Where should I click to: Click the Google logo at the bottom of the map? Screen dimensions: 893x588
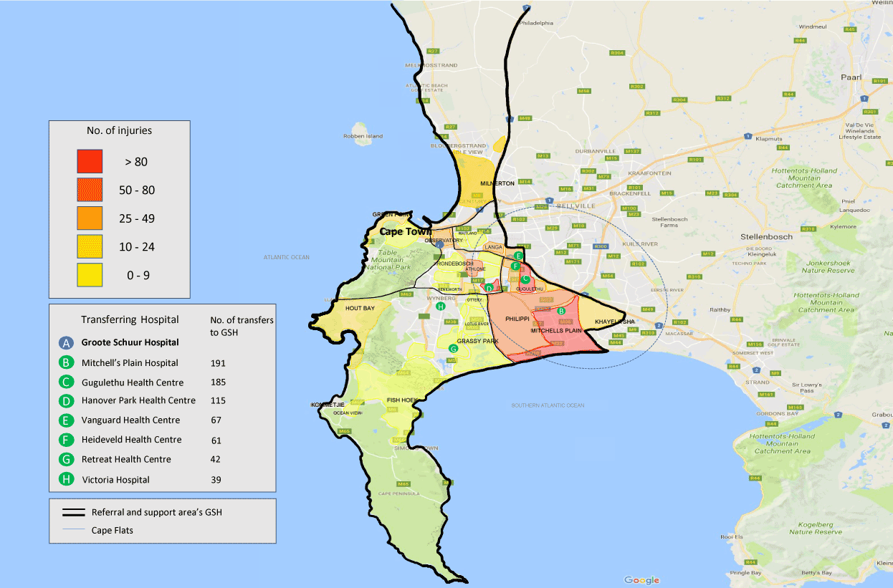641,580
